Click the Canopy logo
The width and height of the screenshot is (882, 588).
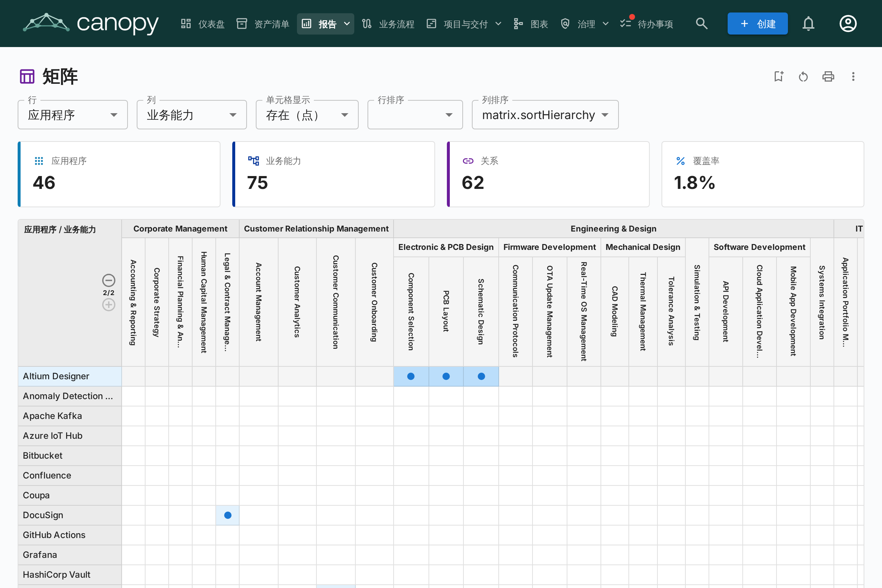coord(90,23)
